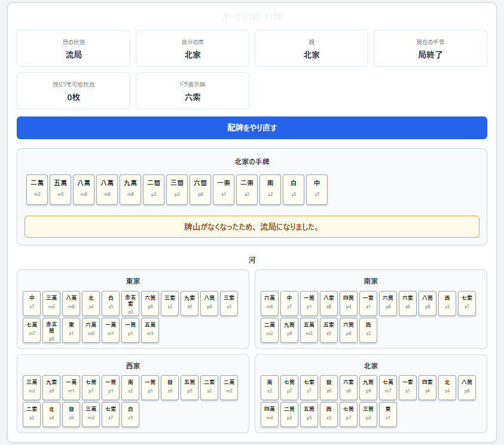Click the 四萬 tile in 北家's river
This screenshot has width=504, height=445.
tap(270, 415)
